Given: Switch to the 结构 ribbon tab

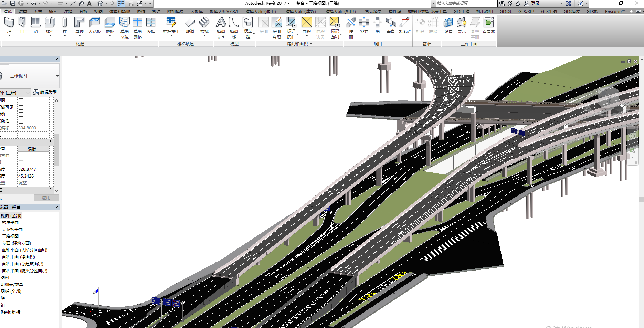Looking at the screenshot, I should [23, 11].
